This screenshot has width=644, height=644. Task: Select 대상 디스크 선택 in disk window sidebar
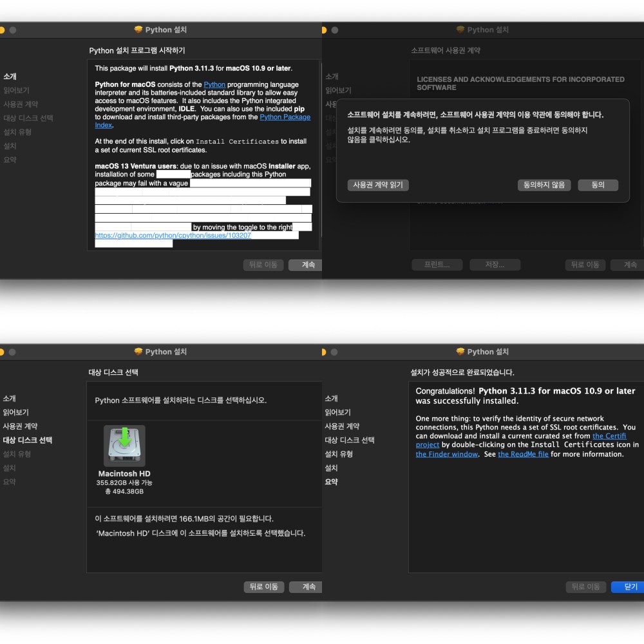coord(28,440)
